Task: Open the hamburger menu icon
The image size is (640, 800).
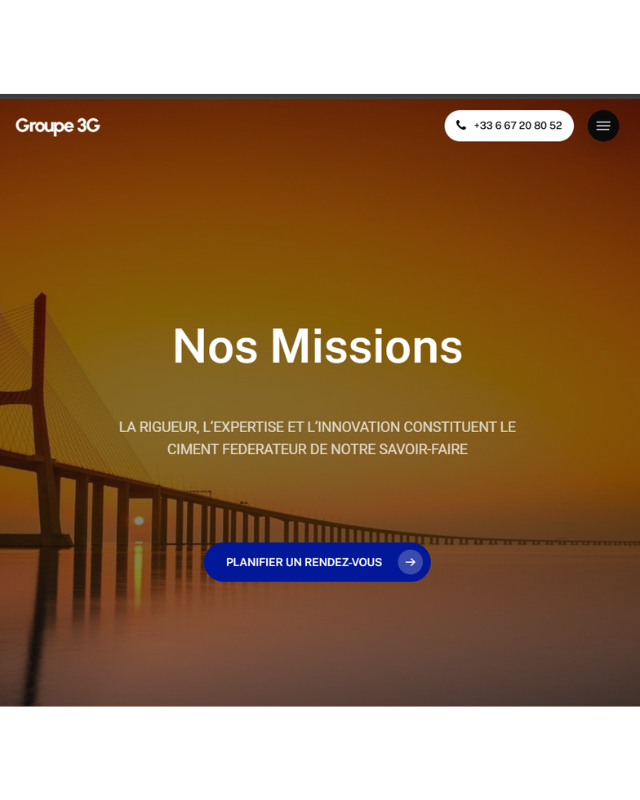Action: coord(603,126)
